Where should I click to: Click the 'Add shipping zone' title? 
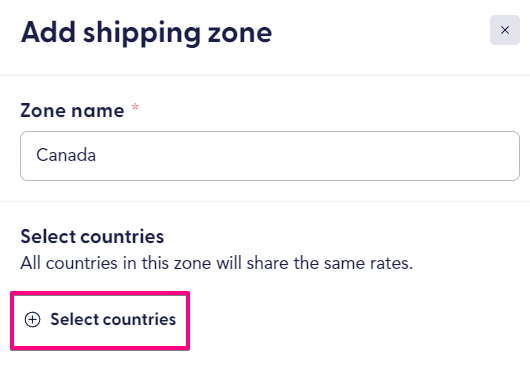point(146,32)
